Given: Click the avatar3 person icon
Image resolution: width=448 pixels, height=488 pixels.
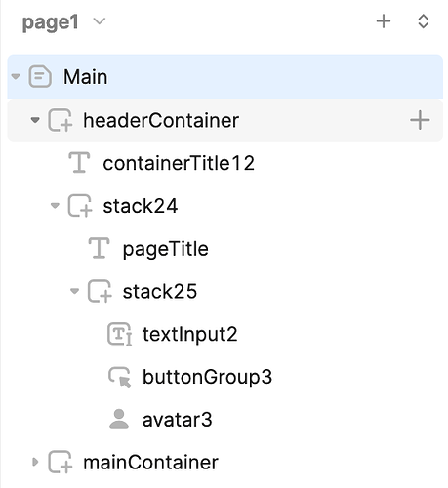Looking at the screenshot, I should (119, 420).
